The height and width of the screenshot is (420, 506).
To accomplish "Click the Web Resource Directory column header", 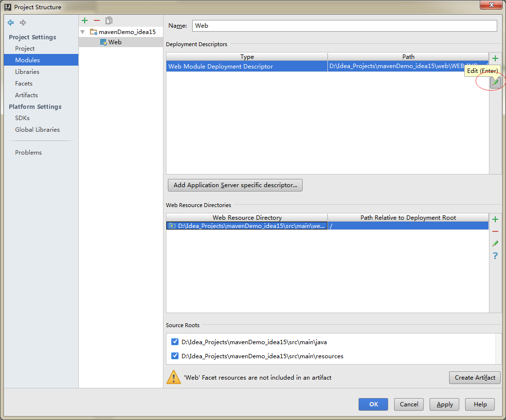I will click(247, 218).
